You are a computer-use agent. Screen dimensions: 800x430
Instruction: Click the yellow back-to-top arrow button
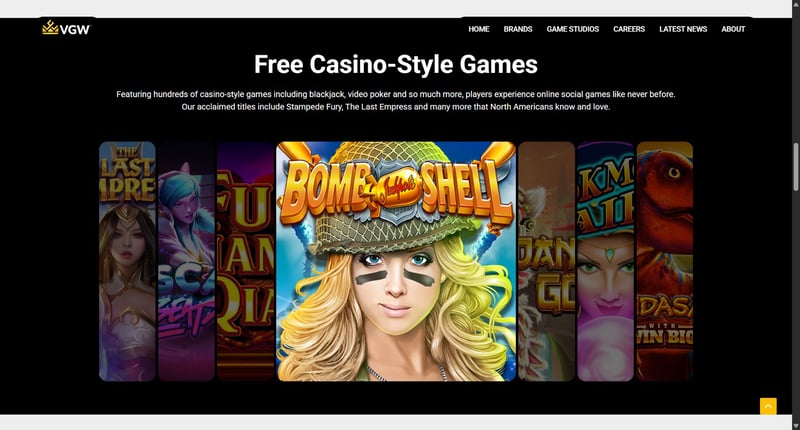(768, 407)
